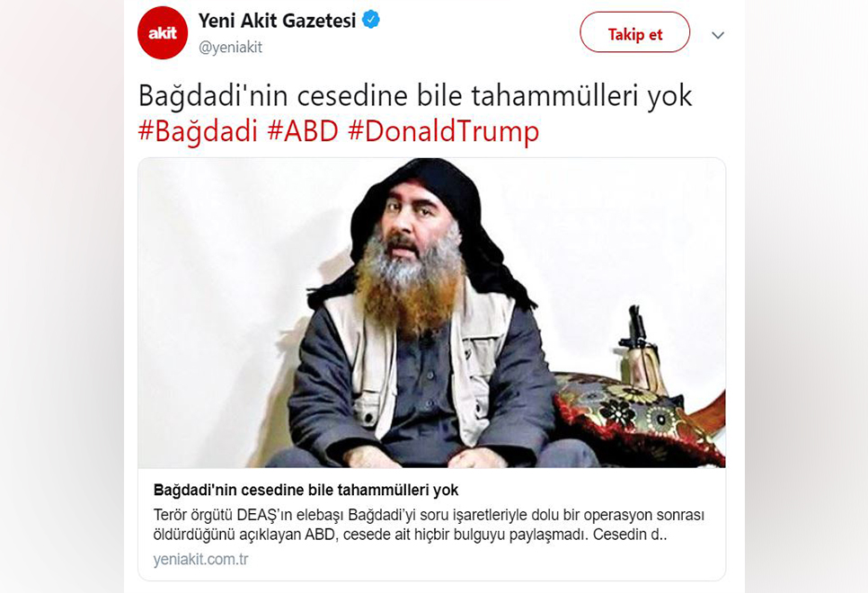Expand the tweet options chevron
Image resolution: width=868 pixels, height=593 pixels.
point(718,35)
